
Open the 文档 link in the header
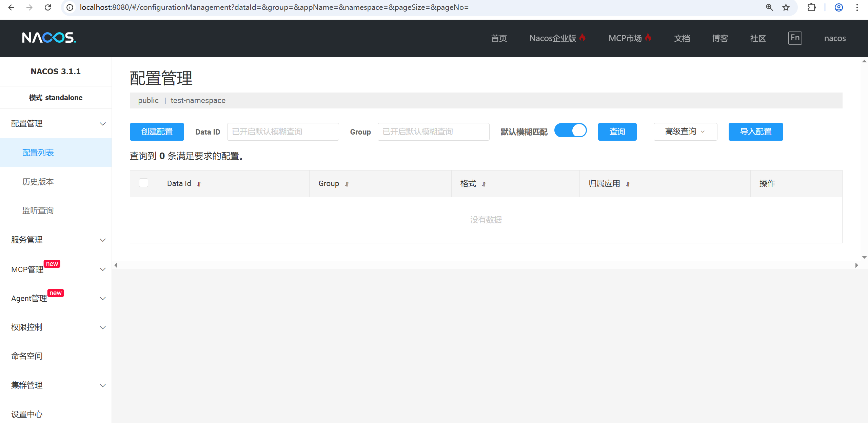682,38
